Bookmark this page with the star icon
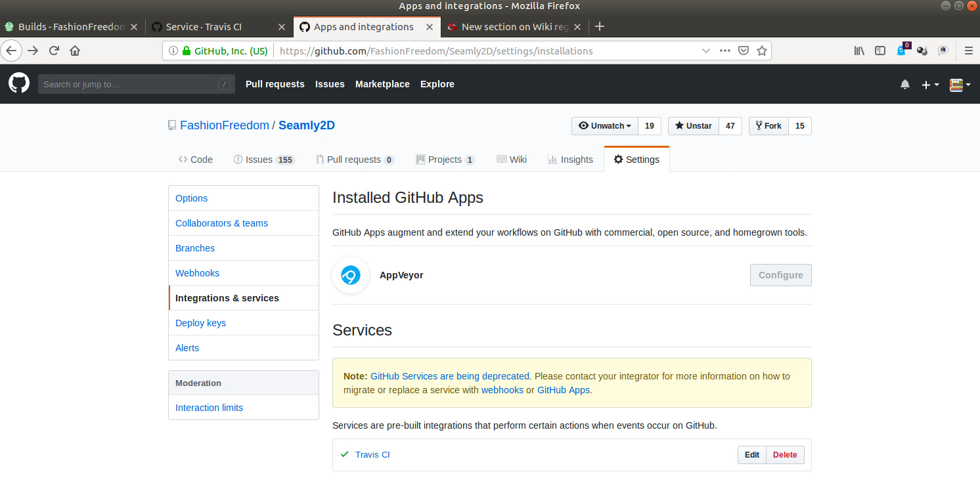This screenshot has width=980, height=495. [x=762, y=51]
